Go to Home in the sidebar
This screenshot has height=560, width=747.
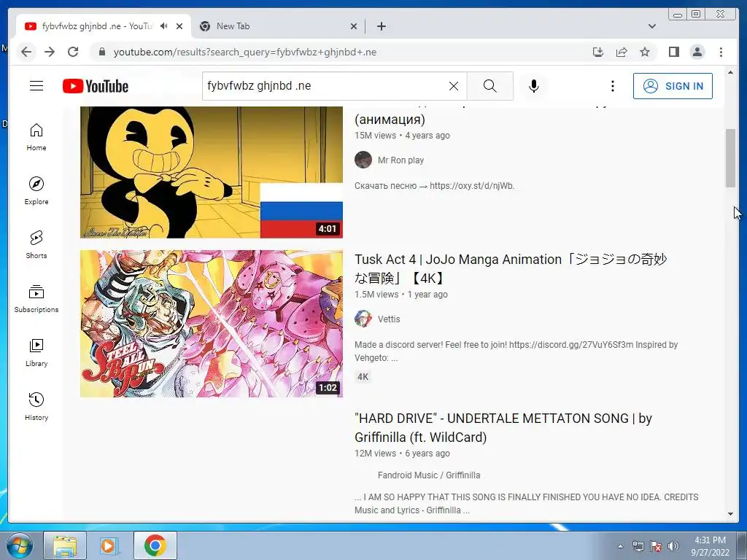[x=36, y=137]
